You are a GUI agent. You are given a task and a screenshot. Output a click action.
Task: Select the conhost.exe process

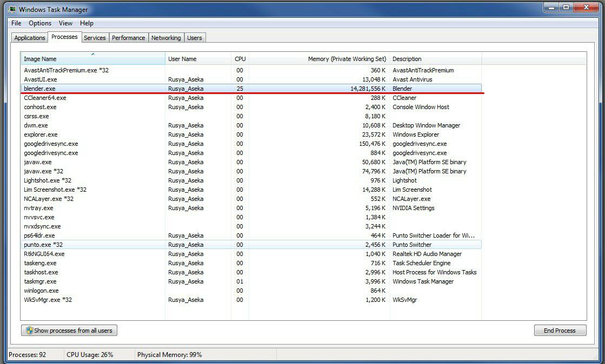[251, 107]
